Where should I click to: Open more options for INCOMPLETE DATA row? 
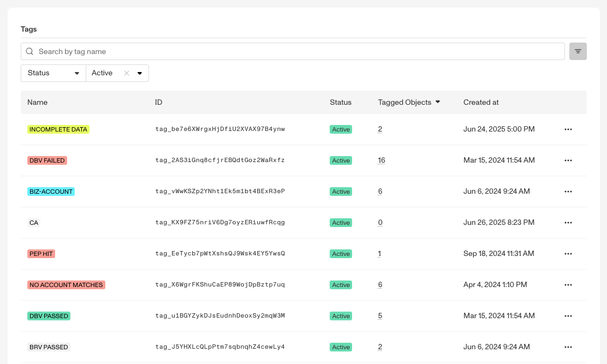(568, 129)
